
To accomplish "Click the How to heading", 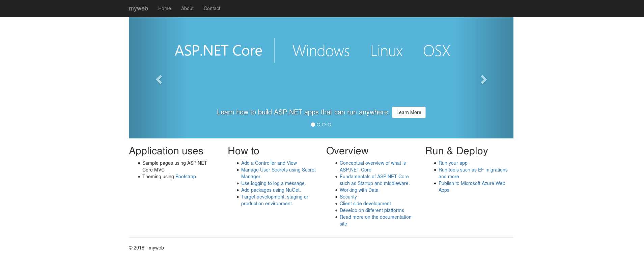I will pyautogui.click(x=243, y=151).
